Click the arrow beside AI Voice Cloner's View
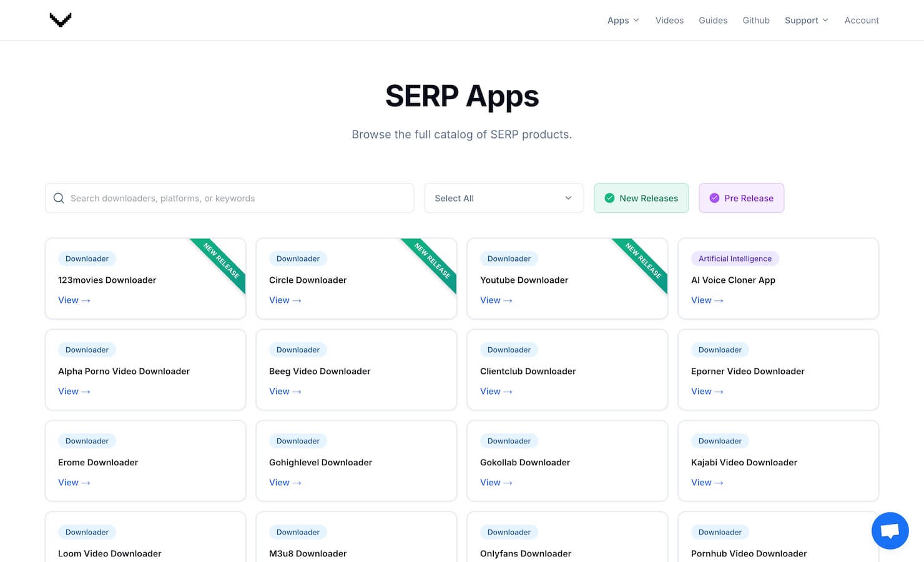The height and width of the screenshot is (562, 924). 719,300
